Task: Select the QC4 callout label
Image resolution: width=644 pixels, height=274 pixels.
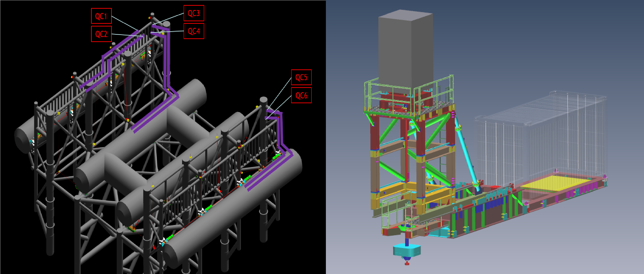Action: 194,31
